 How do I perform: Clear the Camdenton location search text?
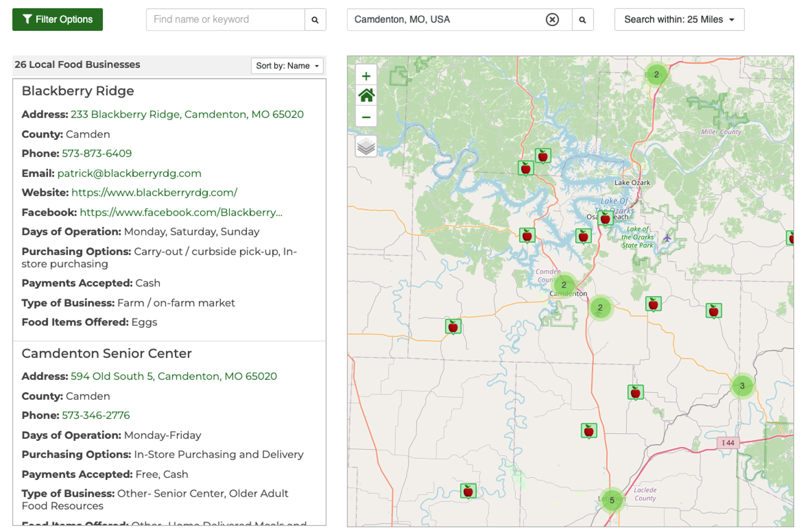552,20
